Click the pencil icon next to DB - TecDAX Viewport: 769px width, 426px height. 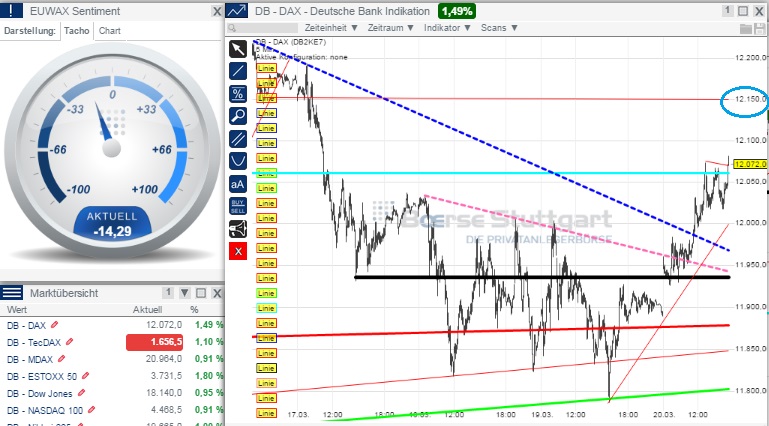tap(70, 342)
